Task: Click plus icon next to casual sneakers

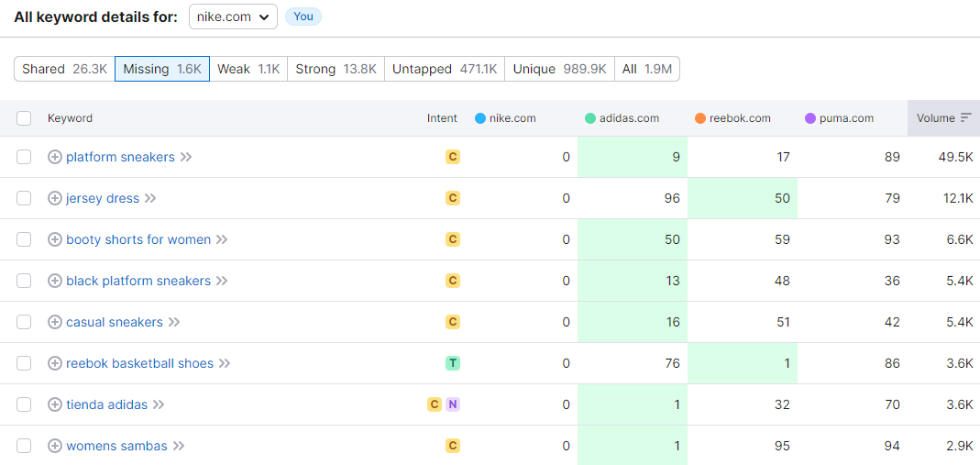Action: (x=55, y=322)
